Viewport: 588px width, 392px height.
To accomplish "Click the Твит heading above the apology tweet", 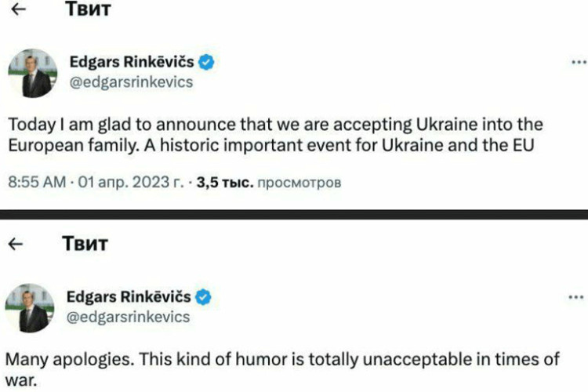I will (x=85, y=244).
